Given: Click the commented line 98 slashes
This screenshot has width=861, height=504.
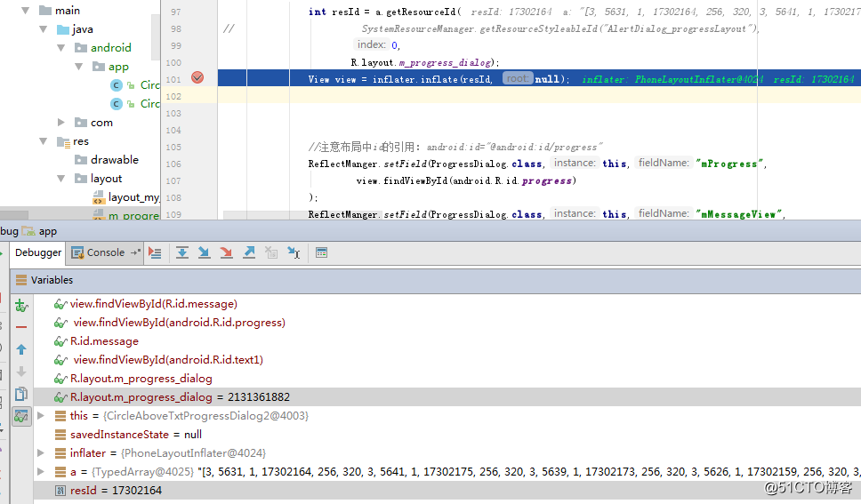Looking at the screenshot, I should [229, 28].
